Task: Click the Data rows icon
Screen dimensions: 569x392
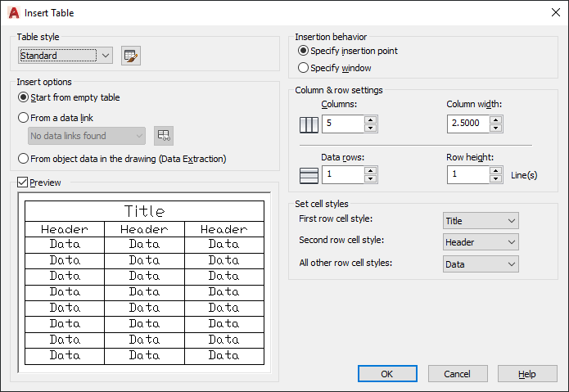Action: (x=309, y=175)
